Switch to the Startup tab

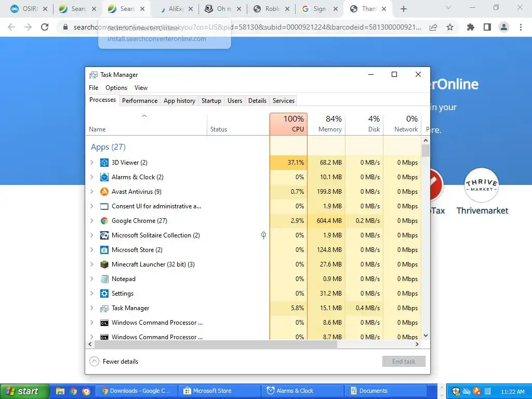pos(211,101)
